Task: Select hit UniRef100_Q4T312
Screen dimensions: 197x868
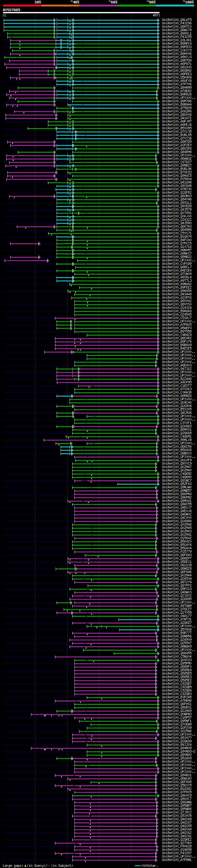Action: pyautogui.click(x=177, y=369)
